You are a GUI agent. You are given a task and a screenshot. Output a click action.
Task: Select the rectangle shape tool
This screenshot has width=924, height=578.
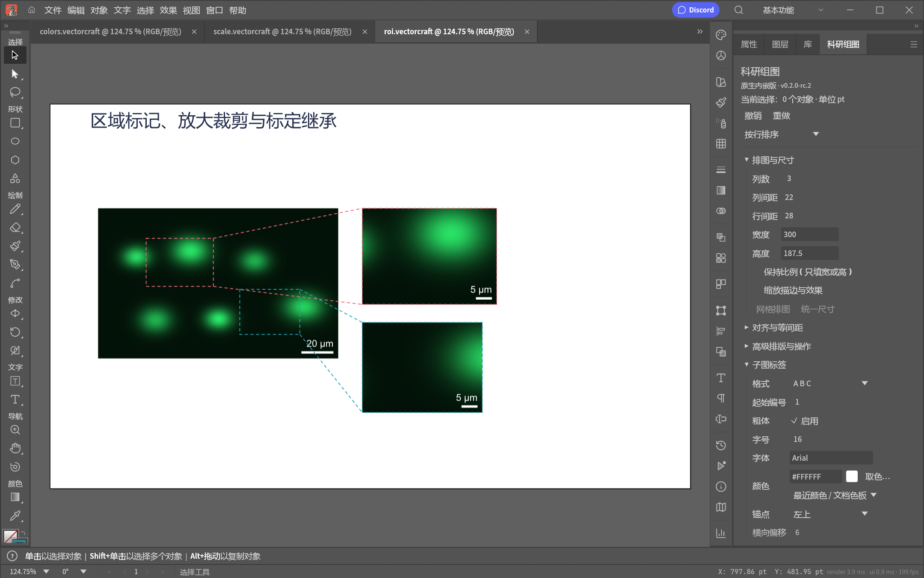(x=15, y=123)
